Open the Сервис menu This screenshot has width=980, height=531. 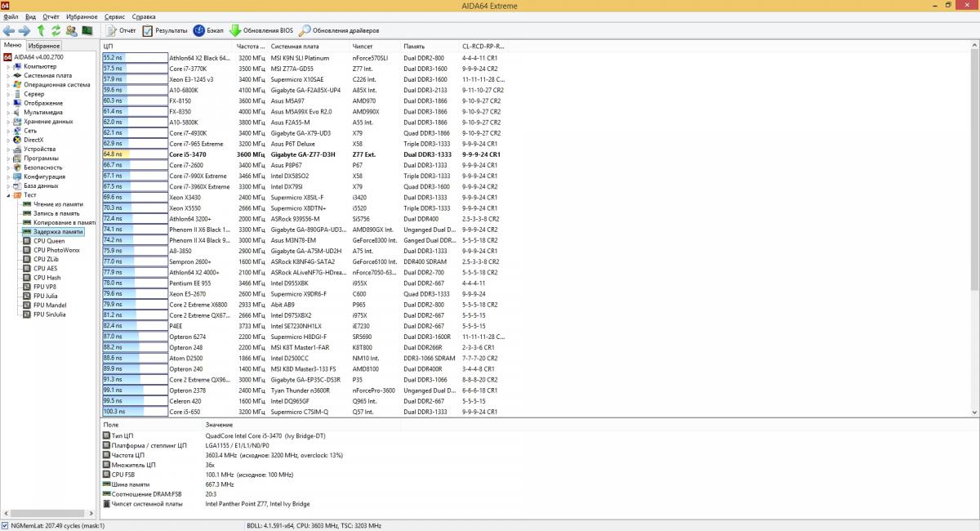point(115,16)
